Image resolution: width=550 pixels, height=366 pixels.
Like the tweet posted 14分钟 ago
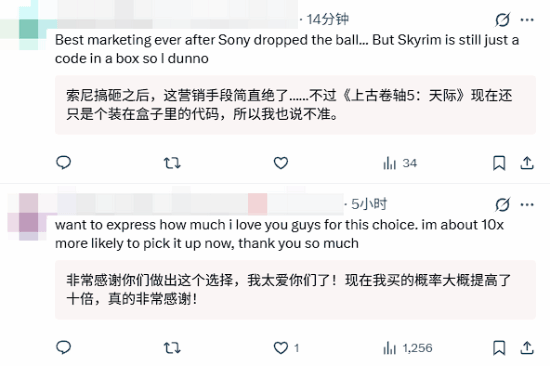pyautogui.click(x=281, y=163)
